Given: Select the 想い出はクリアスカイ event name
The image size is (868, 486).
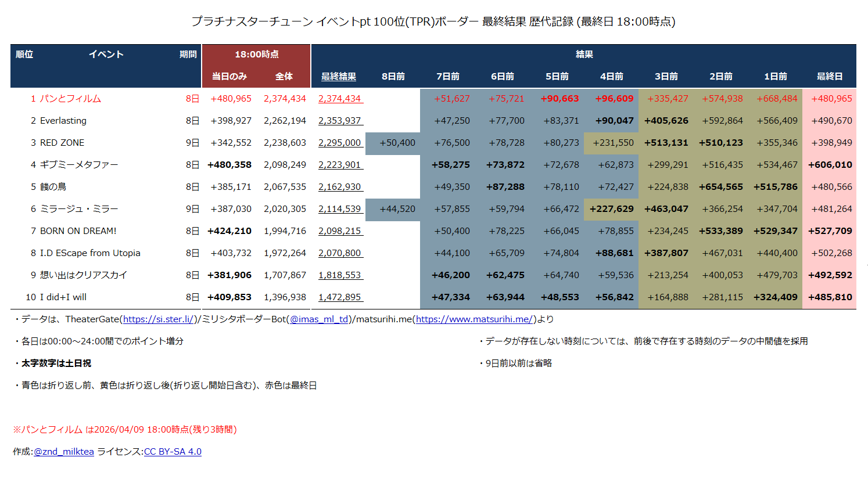Looking at the screenshot, I should tap(84, 275).
